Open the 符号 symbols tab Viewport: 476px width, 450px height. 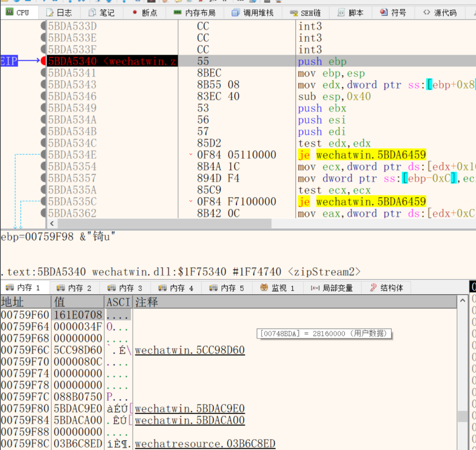[x=393, y=13]
